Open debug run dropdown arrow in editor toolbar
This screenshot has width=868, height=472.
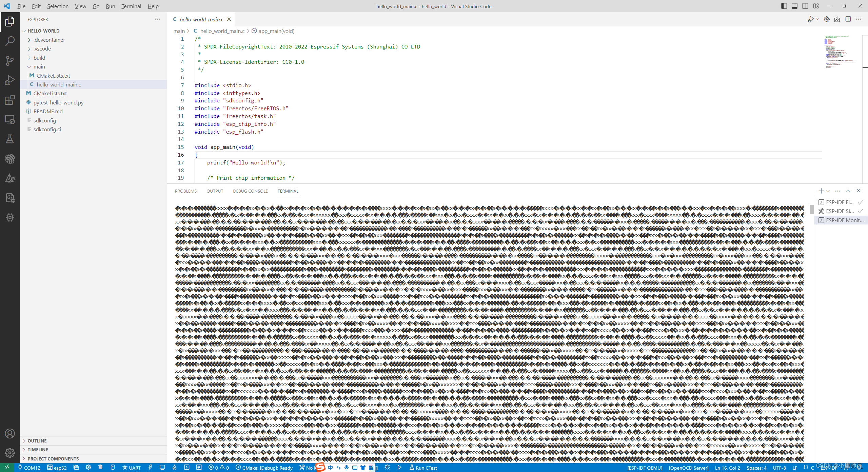click(817, 19)
